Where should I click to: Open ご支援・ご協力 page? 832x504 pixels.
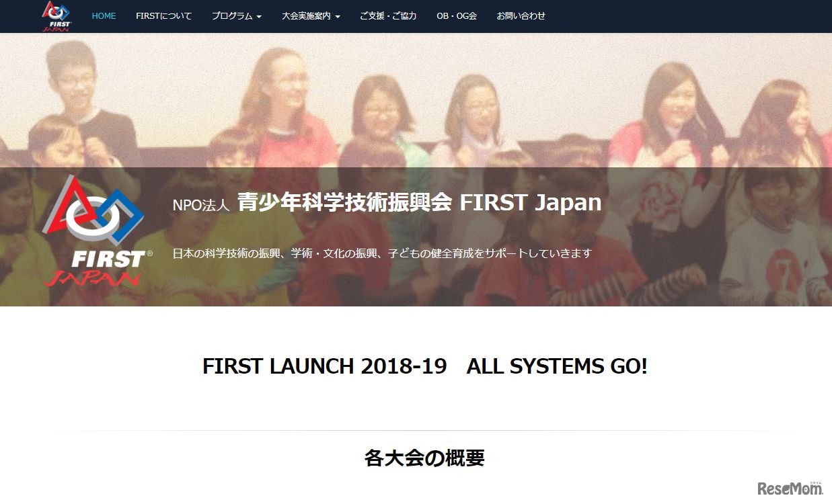[x=388, y=16]
